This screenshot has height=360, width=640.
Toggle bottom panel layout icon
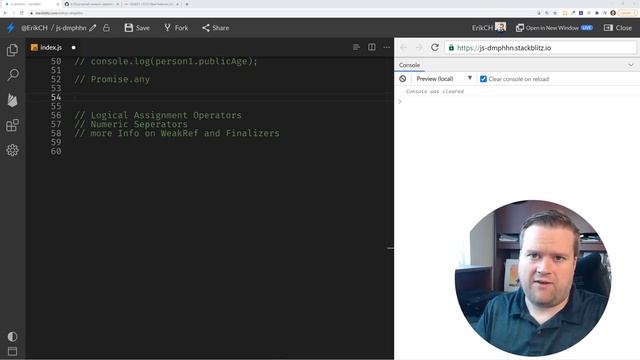(12, 351)
